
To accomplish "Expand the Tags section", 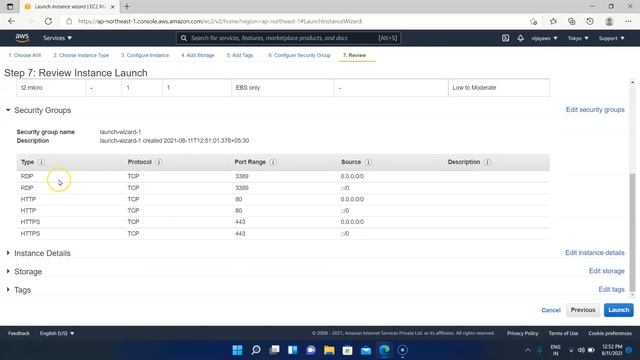I will [x=8, y=290].
